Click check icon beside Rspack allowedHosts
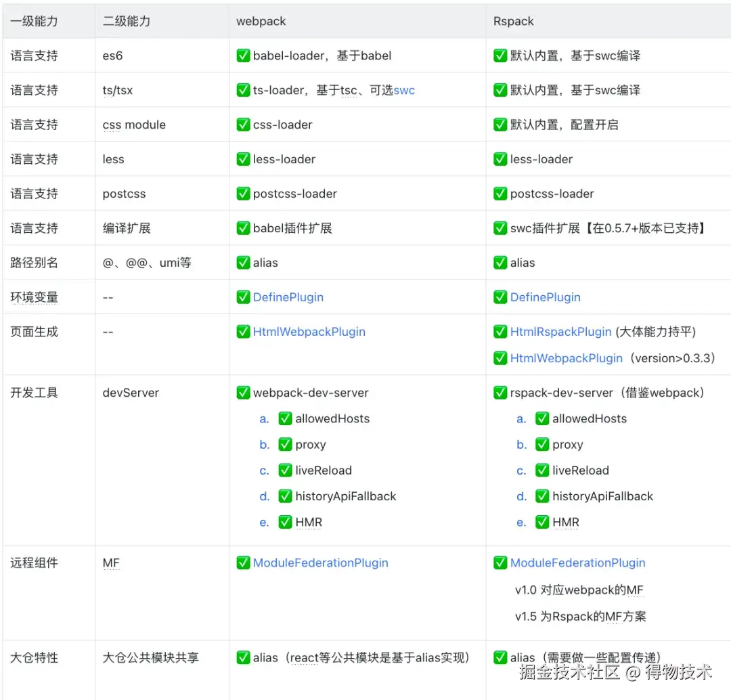This screenshot has height=700, width=731. coord(542,418)
